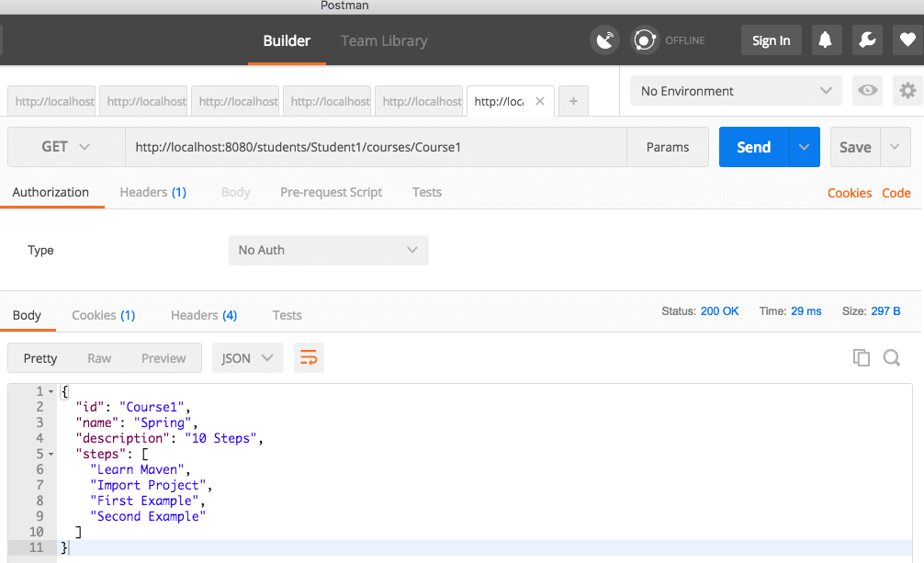Copy the response body using the copy icon
This screenshot has width=924, height=563.
862,357
